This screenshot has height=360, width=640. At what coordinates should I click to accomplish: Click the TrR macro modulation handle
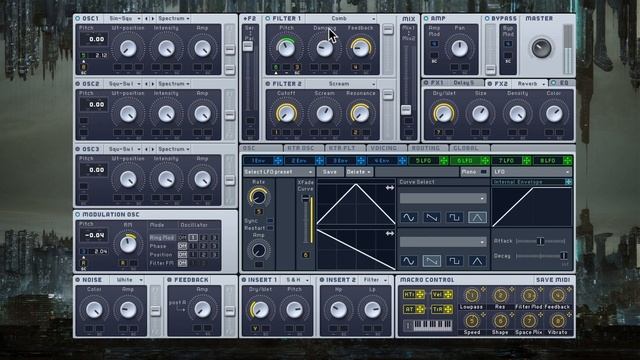coord(448,309)
